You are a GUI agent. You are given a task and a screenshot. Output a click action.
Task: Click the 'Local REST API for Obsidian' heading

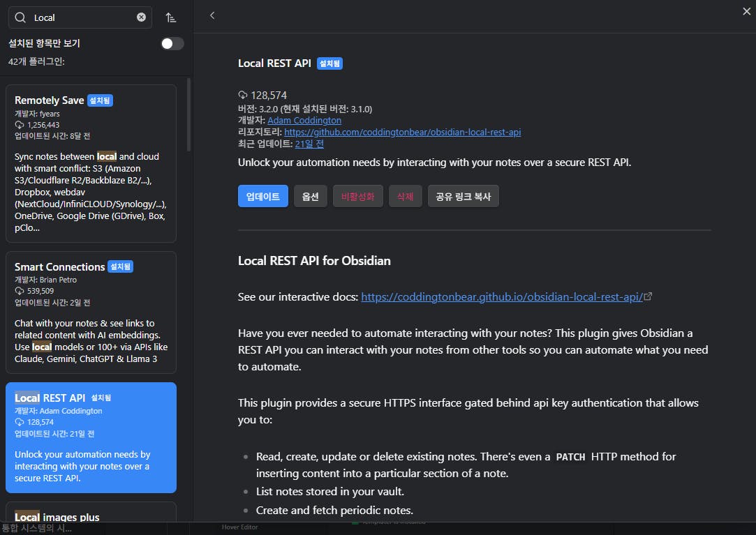click(314, 261)
